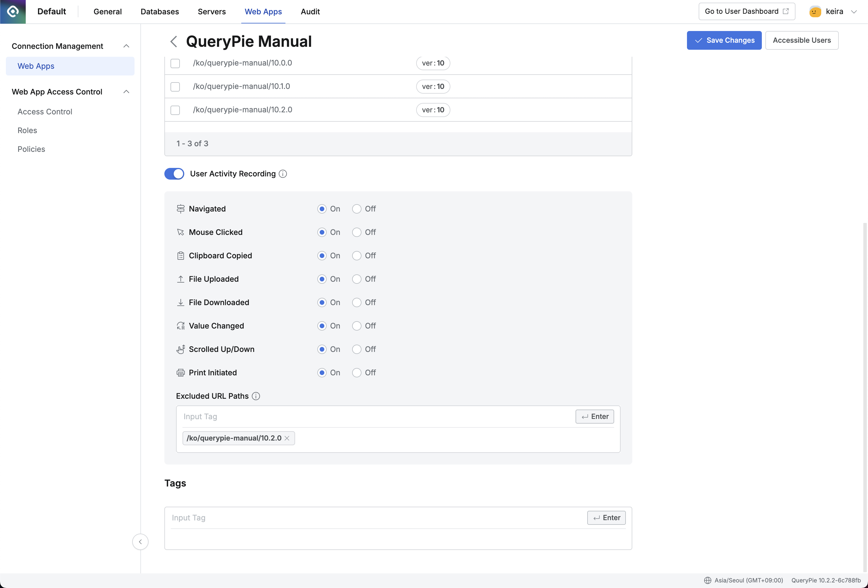Collapse the Web App Access Control section

(x=126, y=92)
